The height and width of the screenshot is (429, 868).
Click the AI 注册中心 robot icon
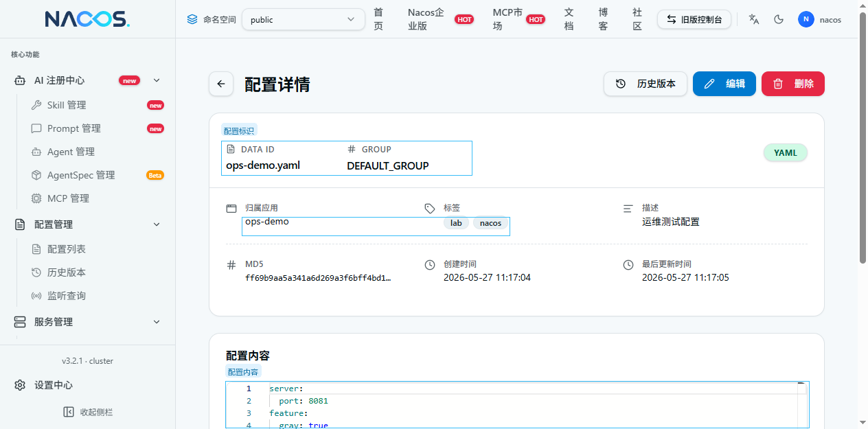[x=21, y=80]
